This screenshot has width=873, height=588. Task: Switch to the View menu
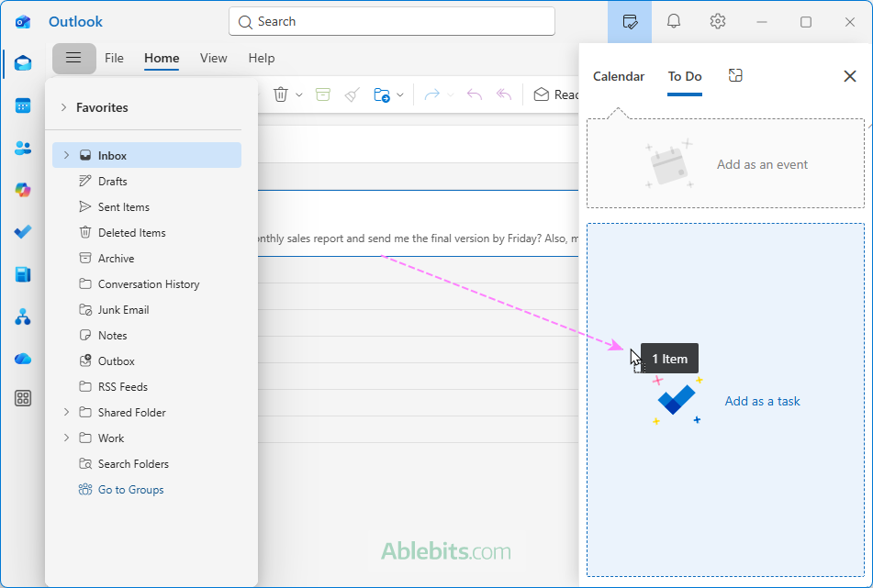point(213,58)
